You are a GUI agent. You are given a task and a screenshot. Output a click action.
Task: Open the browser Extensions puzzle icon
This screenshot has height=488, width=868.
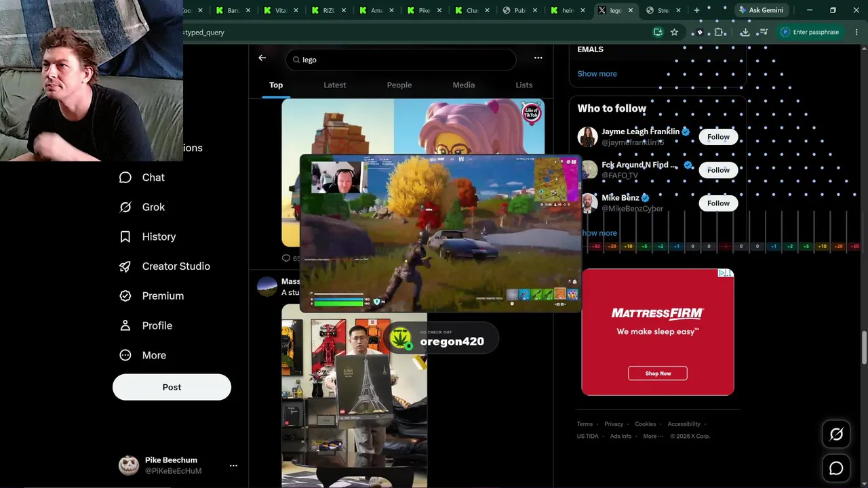tap(719, 32)
